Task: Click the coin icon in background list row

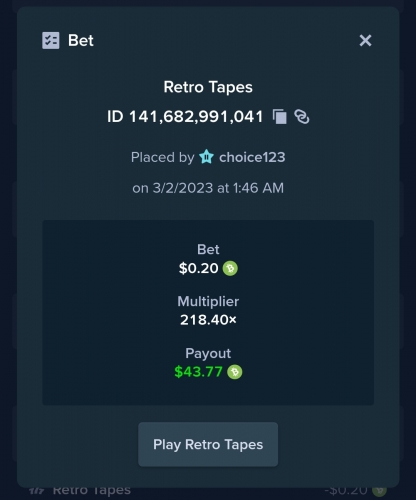Action: tap(379, 490)
